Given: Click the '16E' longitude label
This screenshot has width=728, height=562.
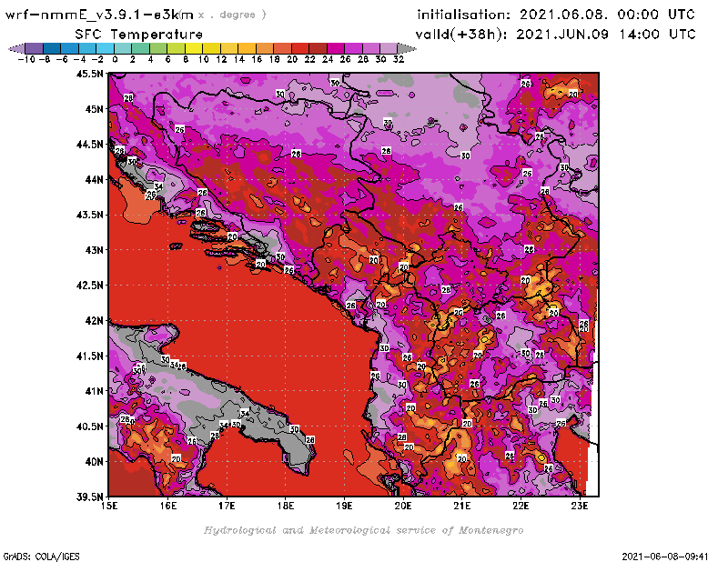Looking at the screenshot, I should (168, 506).
